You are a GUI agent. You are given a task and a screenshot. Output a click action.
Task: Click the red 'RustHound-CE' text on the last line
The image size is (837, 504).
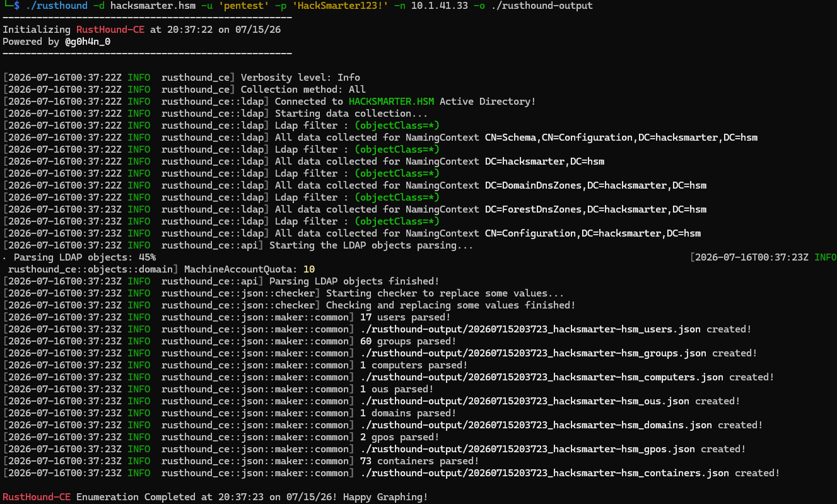point(37,497)
